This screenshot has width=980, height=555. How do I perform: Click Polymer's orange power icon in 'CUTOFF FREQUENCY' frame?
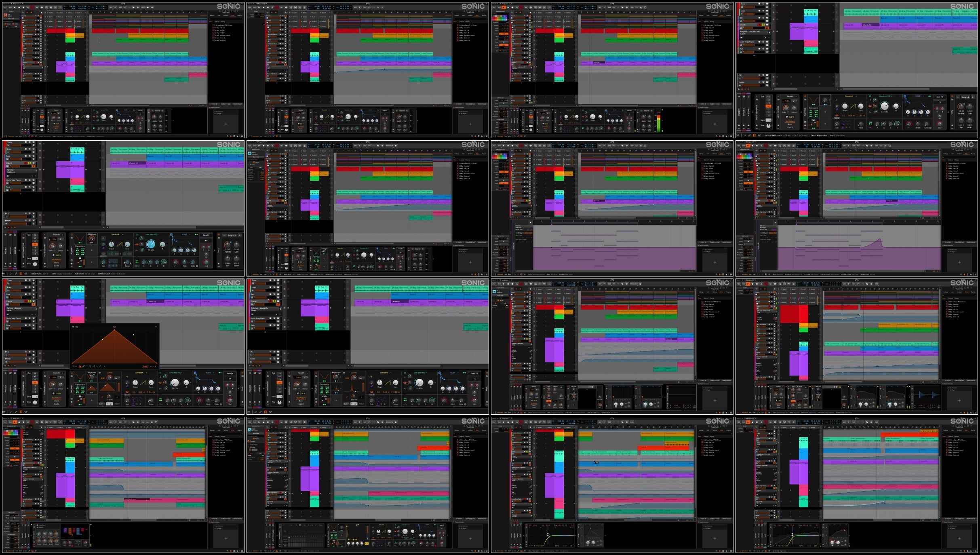tap(805, 96)
